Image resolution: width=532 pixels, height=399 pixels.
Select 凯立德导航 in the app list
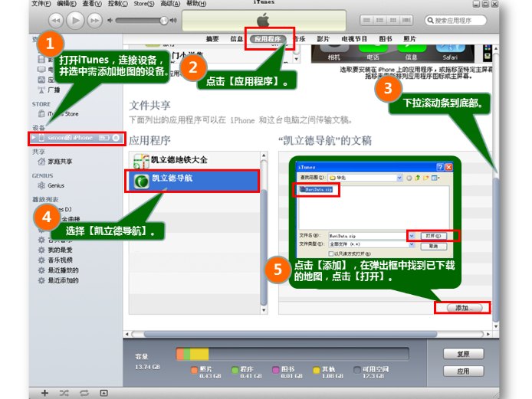pos(192,181)
